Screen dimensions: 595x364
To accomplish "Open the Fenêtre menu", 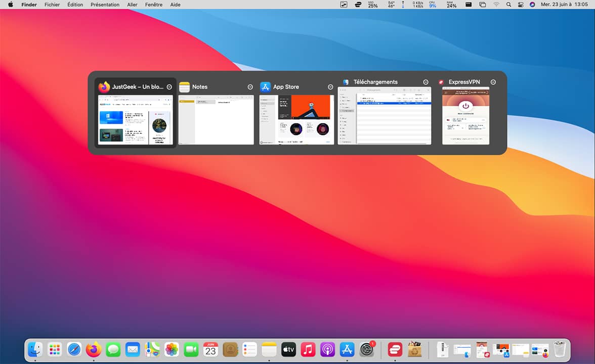I will pos(154,5).
